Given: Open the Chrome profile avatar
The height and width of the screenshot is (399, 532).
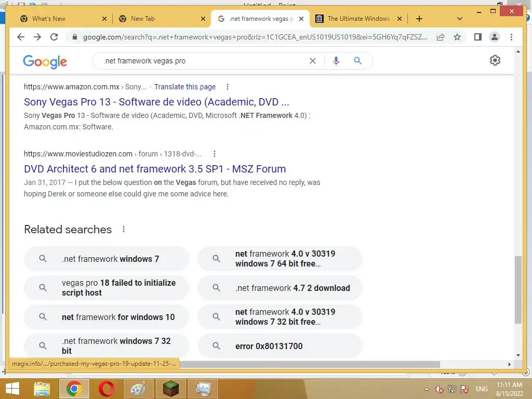Looking at the screenshot, I should tap(495, 37).
